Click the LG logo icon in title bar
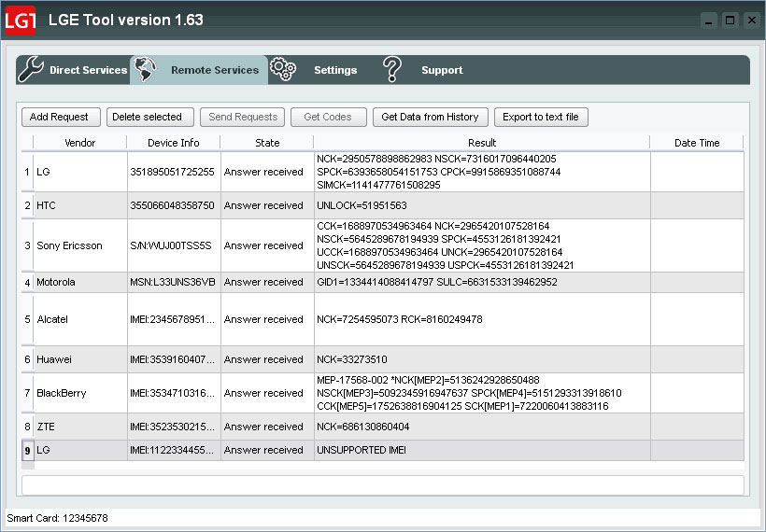This screenshot has width=766, height=532. pos(20,21)
